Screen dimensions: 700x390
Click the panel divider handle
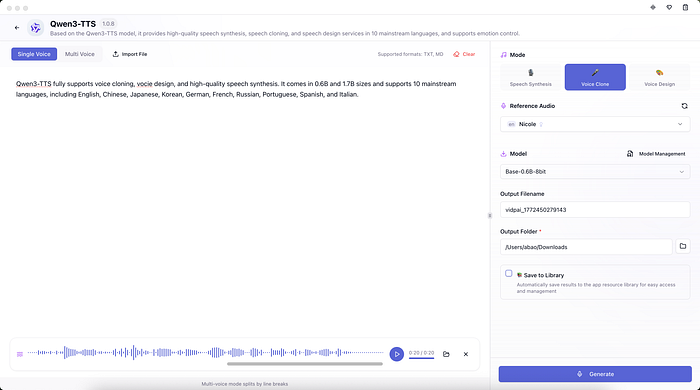[490, 216]
